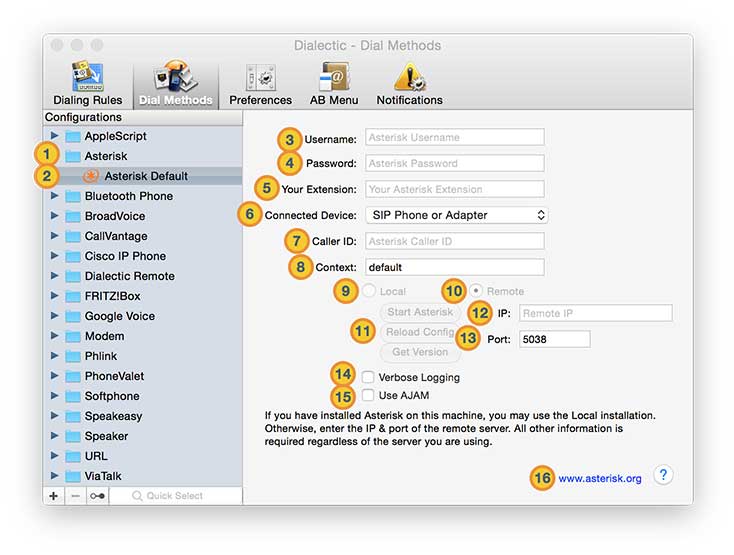
Task: Click the Your Extension input field
Action: 455,189
